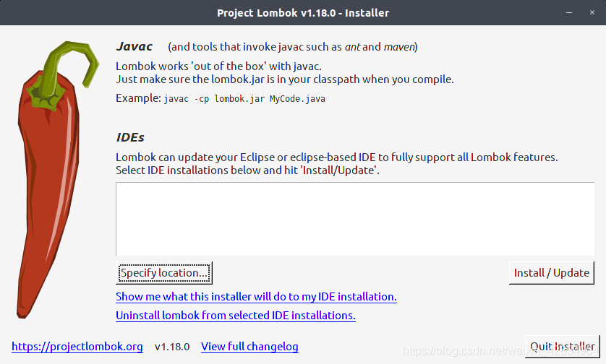This screenshot has width=606, height=364.
Task: Open the View full changelog link
Action: (x=249, y=346)
